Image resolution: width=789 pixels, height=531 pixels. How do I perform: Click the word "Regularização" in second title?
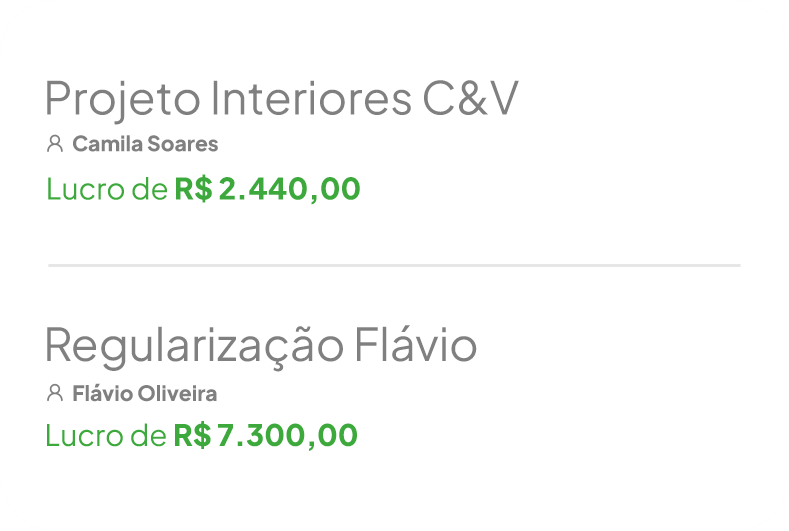point(193,346)
